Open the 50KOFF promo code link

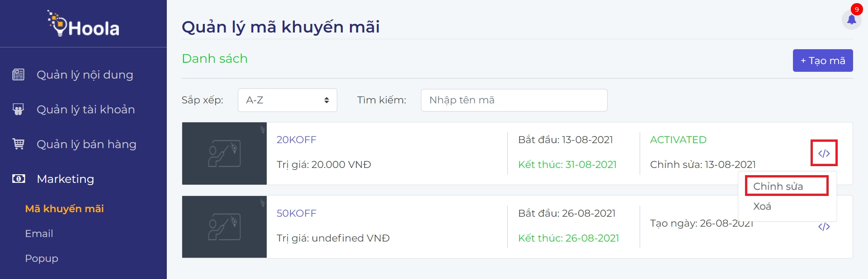(x=297, y=214)
